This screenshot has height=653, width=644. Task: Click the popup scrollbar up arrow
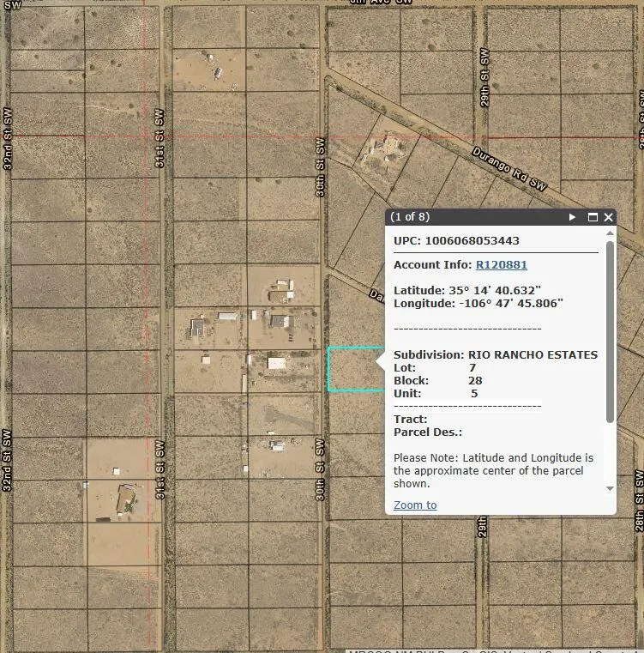(x=610, y=234)
